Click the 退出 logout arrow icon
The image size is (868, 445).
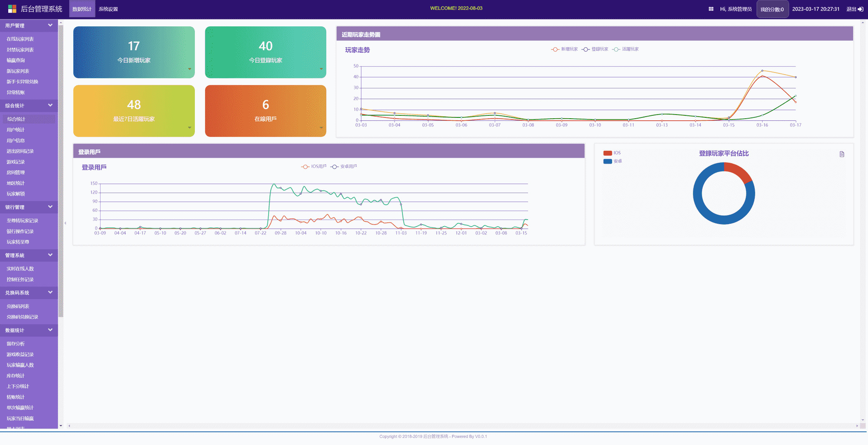tap(861, 9)
